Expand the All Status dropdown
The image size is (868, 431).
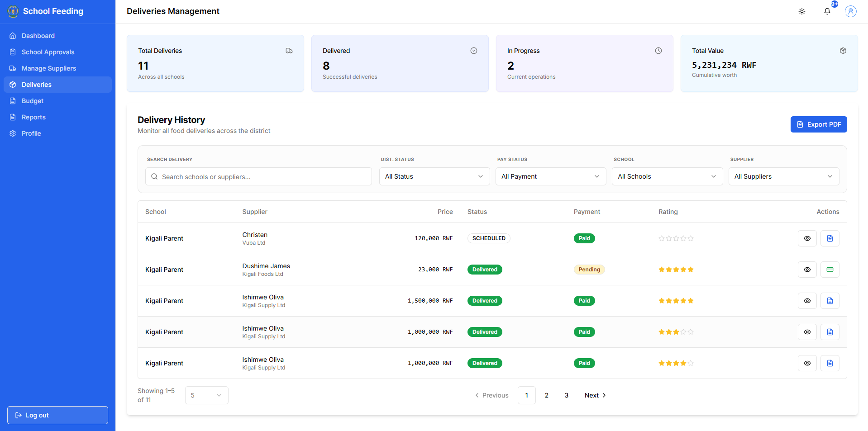pos(434,176)
